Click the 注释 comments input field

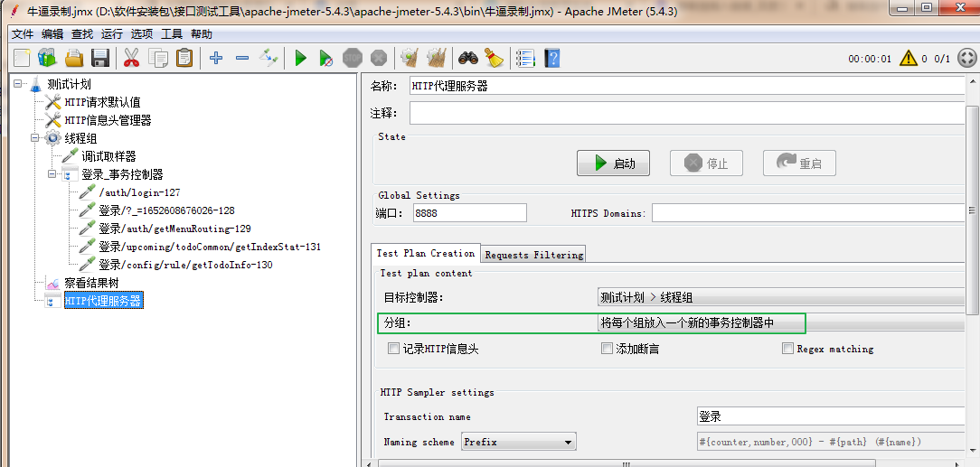[687, 114]
